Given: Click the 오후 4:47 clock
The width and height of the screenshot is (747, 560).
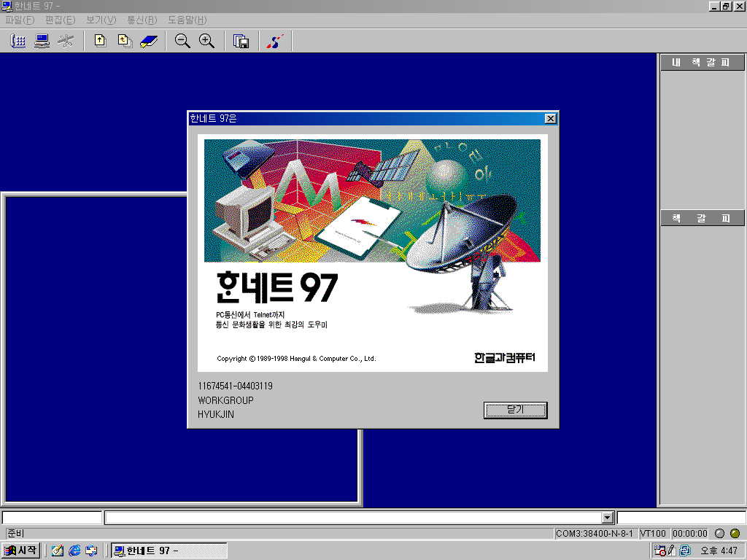Looking at the screenshot, I should [x=719, y=551].
